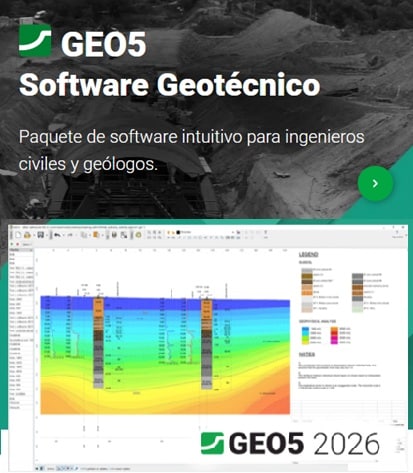Image resolution: width=413 pixels, height=473 pixels.
Task: Click the Copy icon in the GEO5 toolbar
Action: [x=84, y=235]
